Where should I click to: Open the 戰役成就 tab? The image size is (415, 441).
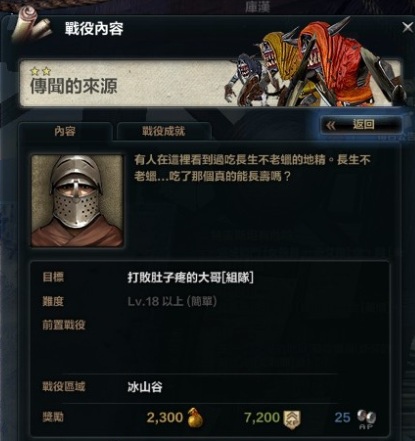click(164, 131)
